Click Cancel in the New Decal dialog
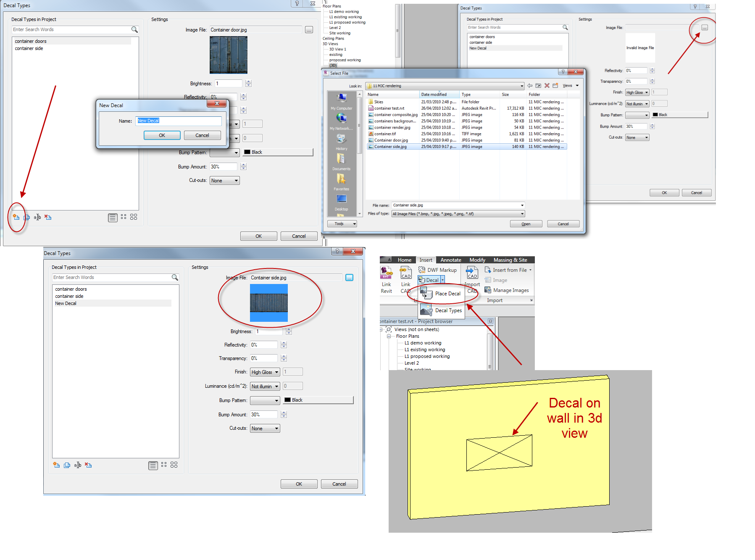755x560 pixels. pyautogui.click(x=202, y=135)
